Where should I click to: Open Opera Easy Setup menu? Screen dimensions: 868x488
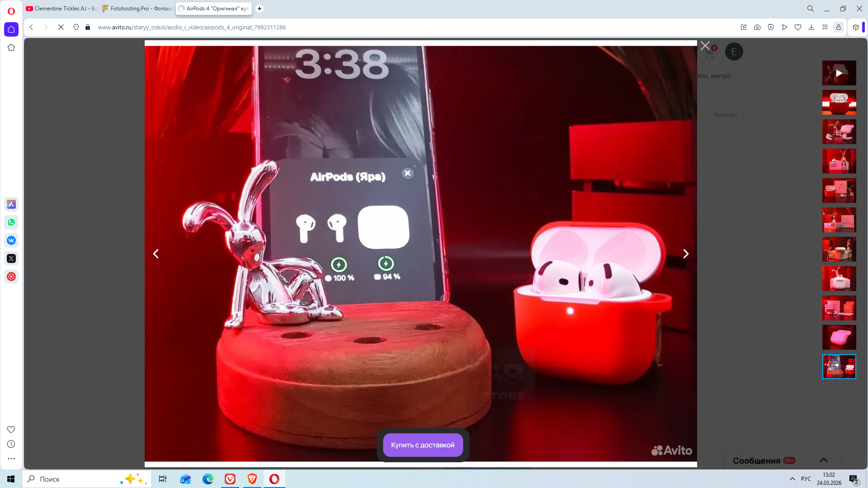[825, 27]
